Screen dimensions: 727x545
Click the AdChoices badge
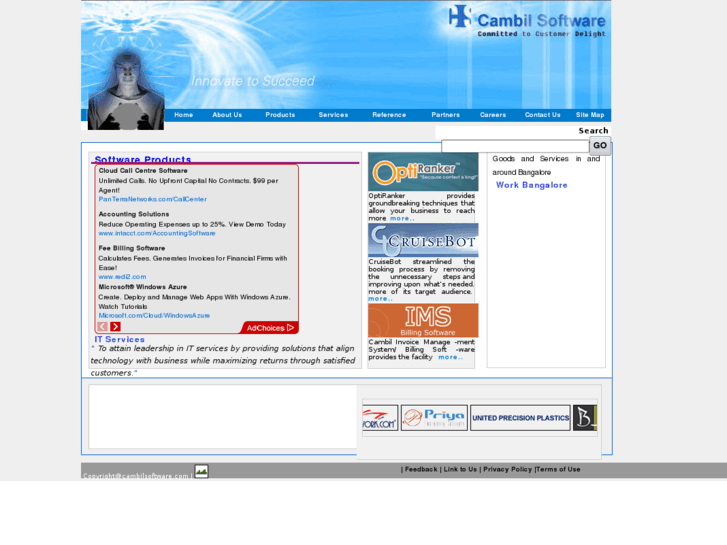click(x=270, y=327)
